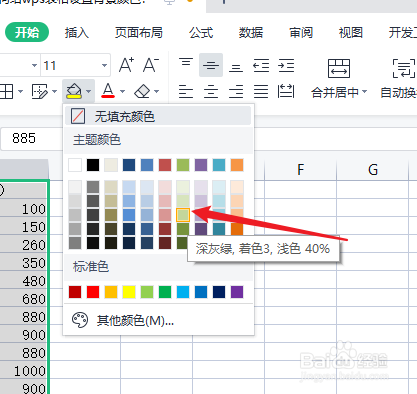Apply justified alignment
The height and width of the screenshot is (394, 417).
pos(261,91)
